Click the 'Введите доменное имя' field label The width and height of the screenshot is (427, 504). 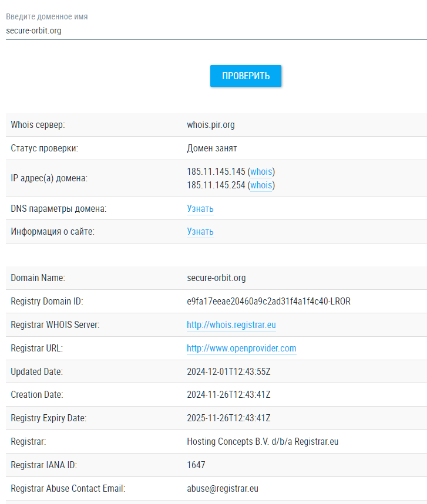tap(47, 16)
